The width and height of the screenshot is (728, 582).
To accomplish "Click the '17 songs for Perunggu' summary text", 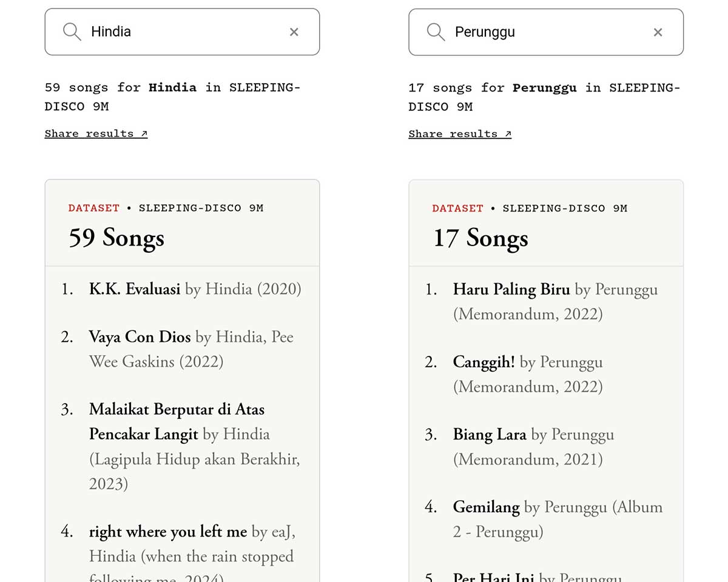I will tap(545, 97).
